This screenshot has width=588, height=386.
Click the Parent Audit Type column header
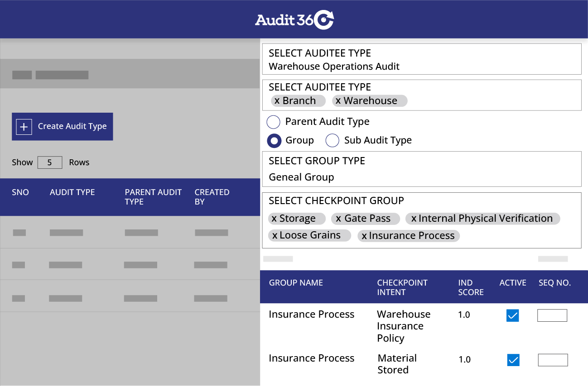153,197
